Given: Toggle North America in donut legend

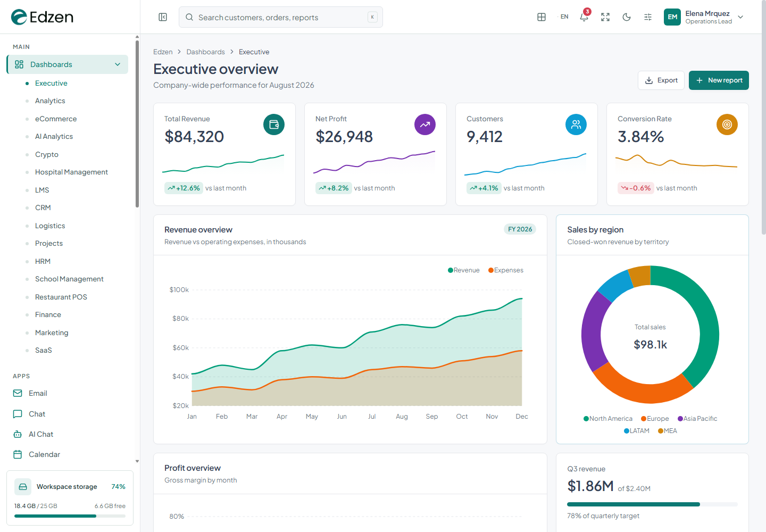Looking at the screenshot, I should (608, 419).
